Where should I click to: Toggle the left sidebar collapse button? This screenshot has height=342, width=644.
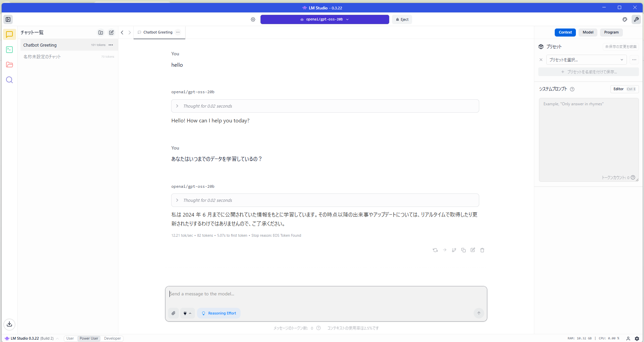(x=8, y=19)
